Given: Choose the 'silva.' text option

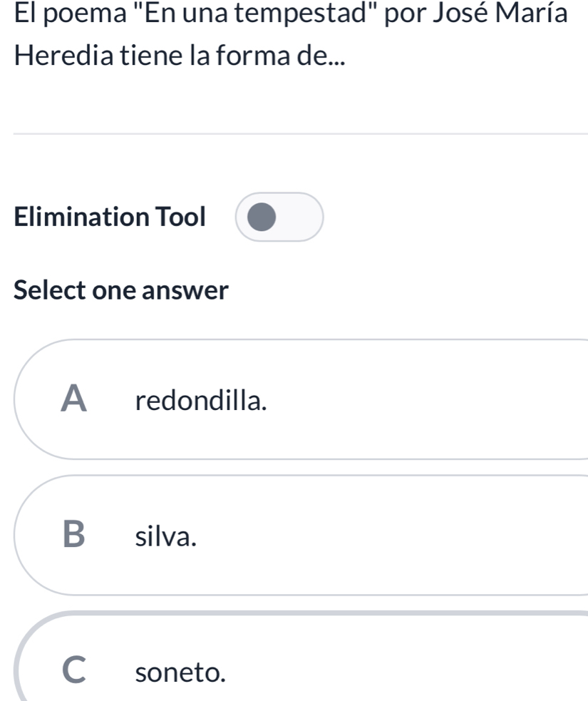Looking at the screenshot, I should (166, 536).
